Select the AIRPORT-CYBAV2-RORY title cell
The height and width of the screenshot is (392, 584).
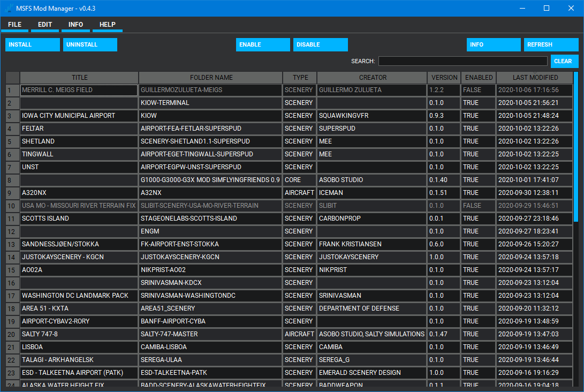[x=79, y=321]
